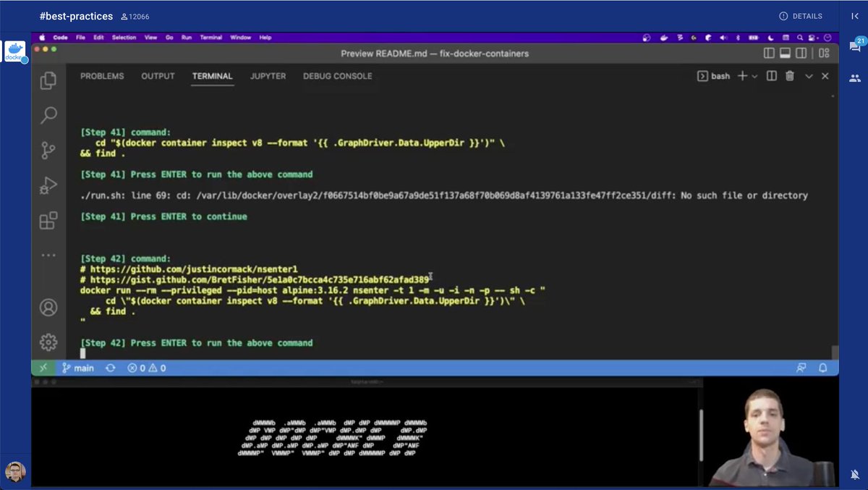Split the terminal

[772, 76]
